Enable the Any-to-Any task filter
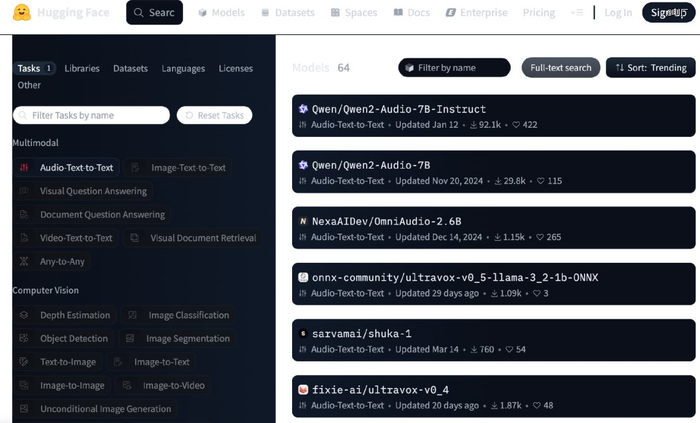This screenshot has height=423, width=700. coord(52,261)
